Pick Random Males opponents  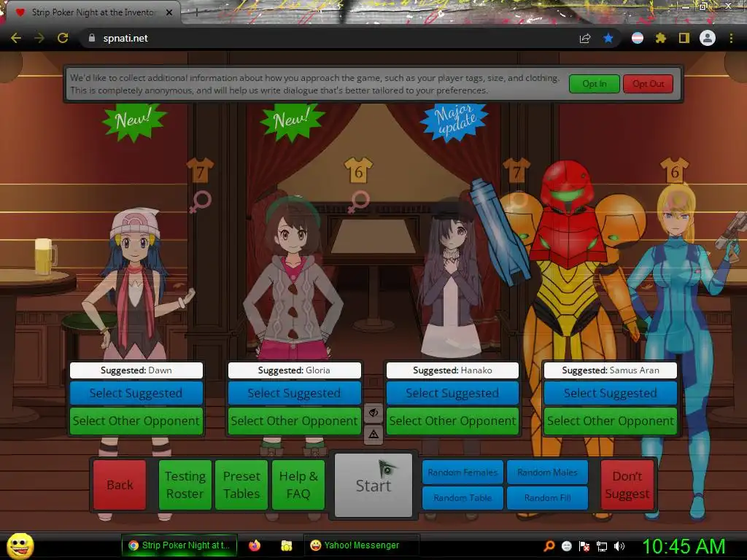(x=547, y=472)
